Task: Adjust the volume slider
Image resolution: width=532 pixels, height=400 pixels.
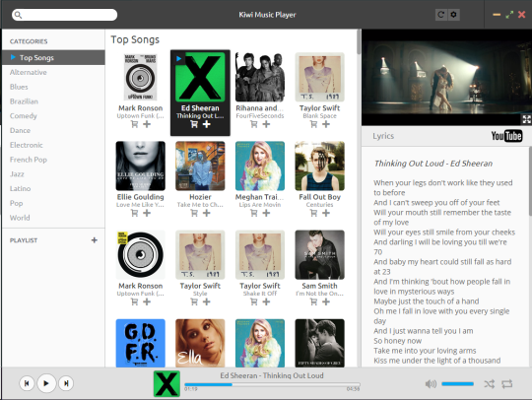Action: [x=457, y=384]
